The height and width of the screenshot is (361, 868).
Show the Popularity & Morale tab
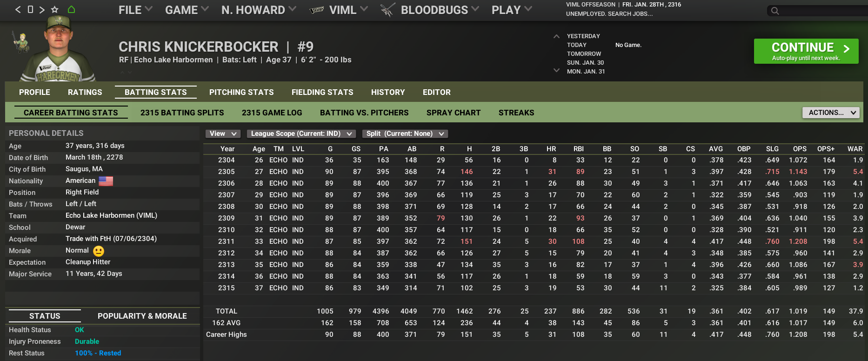(142, 316)
